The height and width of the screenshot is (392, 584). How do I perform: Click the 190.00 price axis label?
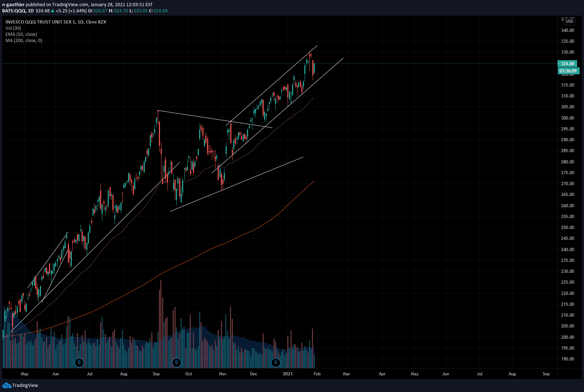coord(568,359)
